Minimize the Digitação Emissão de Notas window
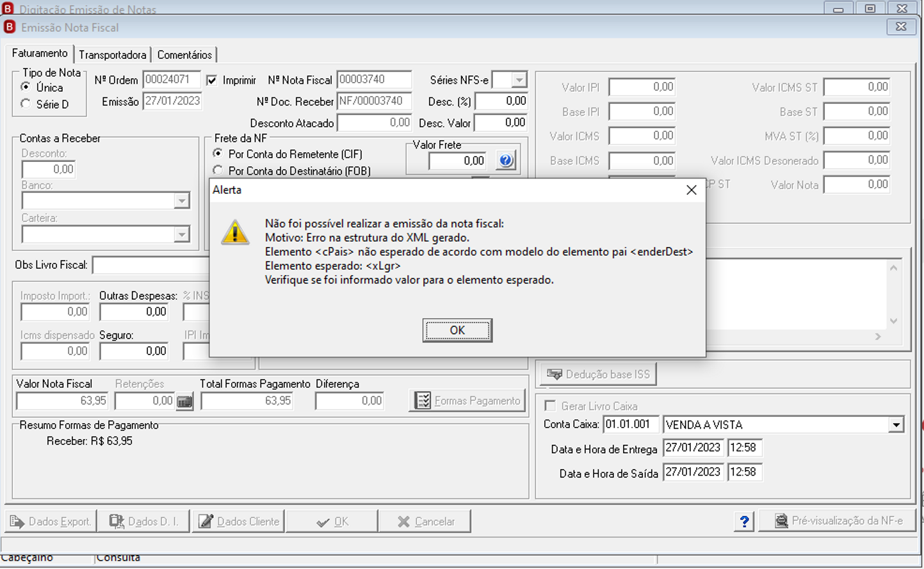 [x=838, y=8]
